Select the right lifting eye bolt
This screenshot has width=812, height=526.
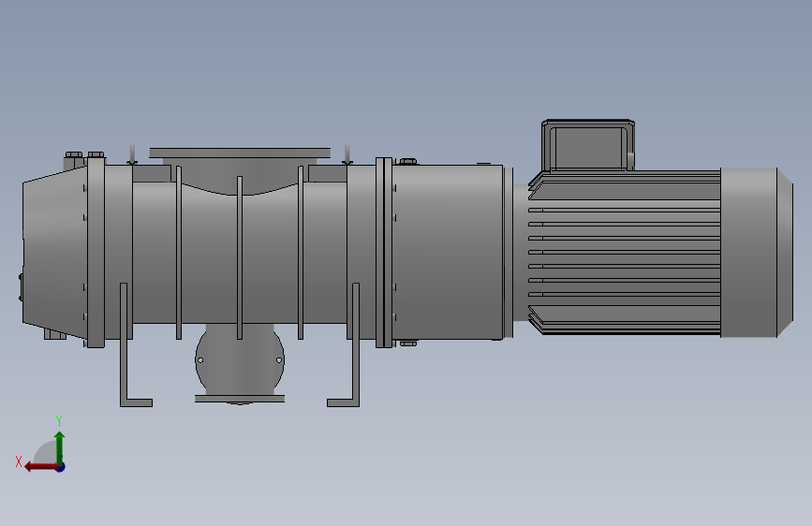coord(347,154)
